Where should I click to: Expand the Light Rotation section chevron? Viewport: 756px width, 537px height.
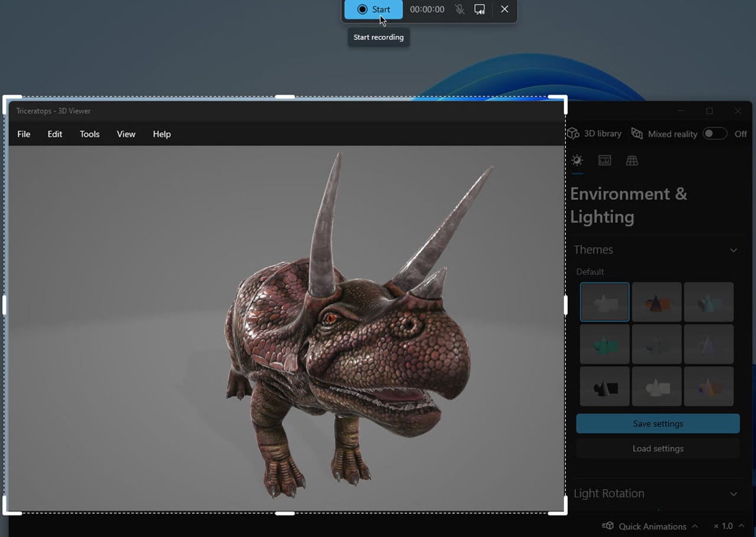(x=734, y=494)
